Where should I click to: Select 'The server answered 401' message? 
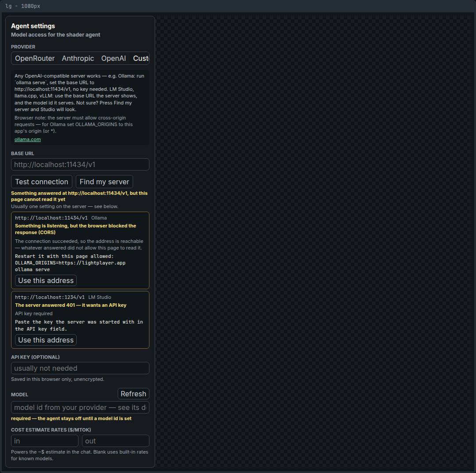[x=71, y=305]
